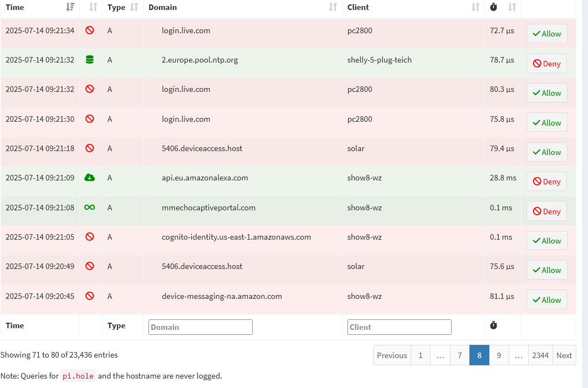Click the pi.hole code text in note
The height and width of the screenshot is (388, 588).
[78, 376]
